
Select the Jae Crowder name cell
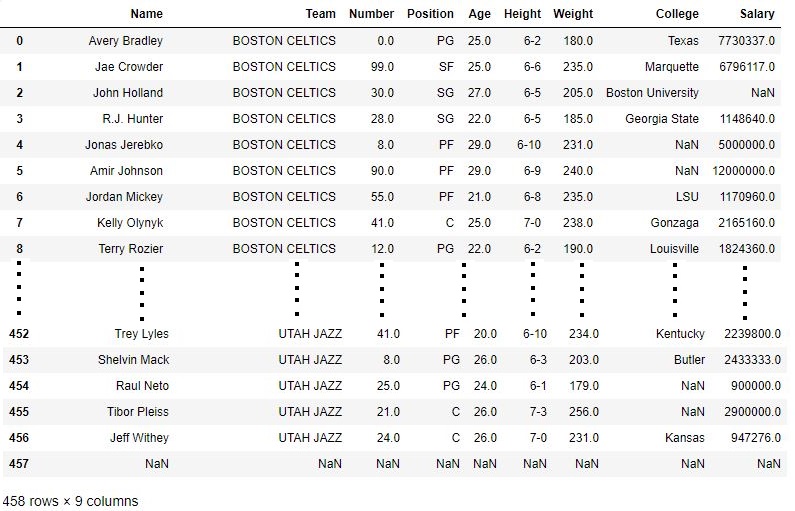tap(129, 67)
